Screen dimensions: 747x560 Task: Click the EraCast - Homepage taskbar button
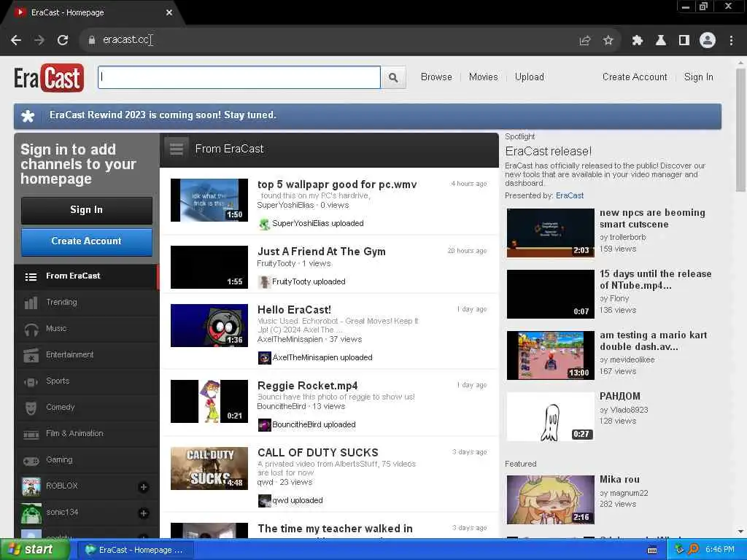click(x=133, y=550)
